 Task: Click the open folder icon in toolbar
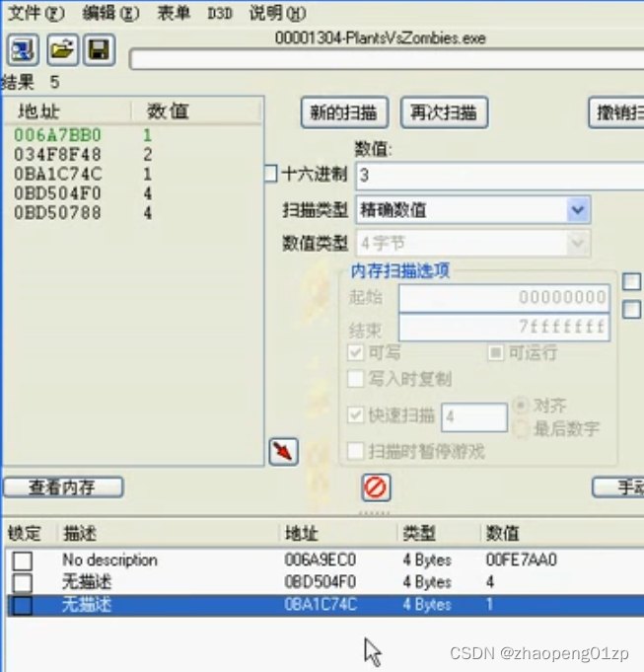[x=62, y=50]
